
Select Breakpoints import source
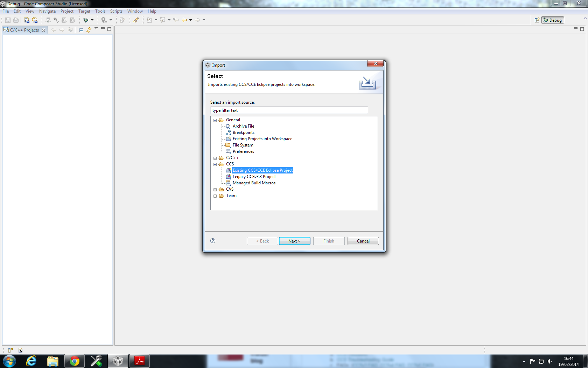244,132
